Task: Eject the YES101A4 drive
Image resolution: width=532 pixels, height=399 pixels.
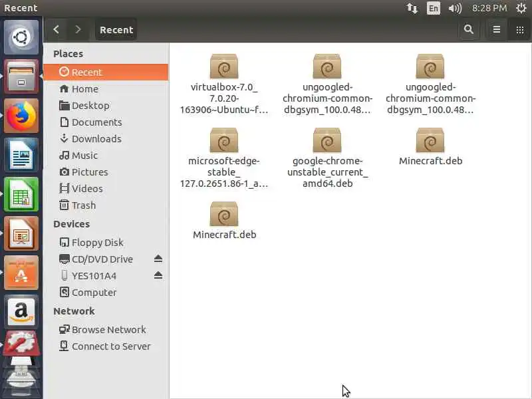Action: (x=158, y=275)
